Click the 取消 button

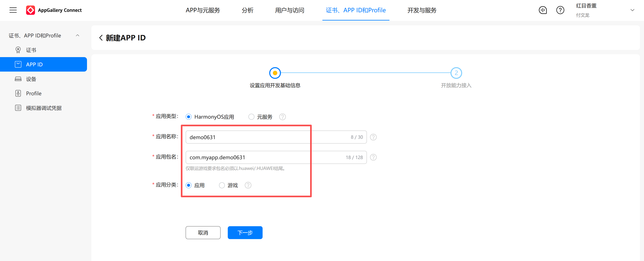(203, 233)
